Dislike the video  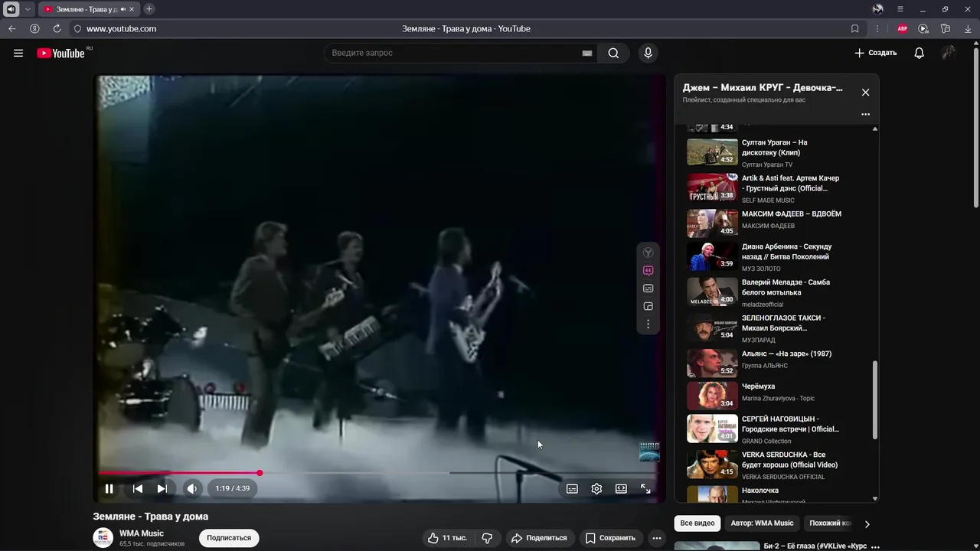coord(487,538)
